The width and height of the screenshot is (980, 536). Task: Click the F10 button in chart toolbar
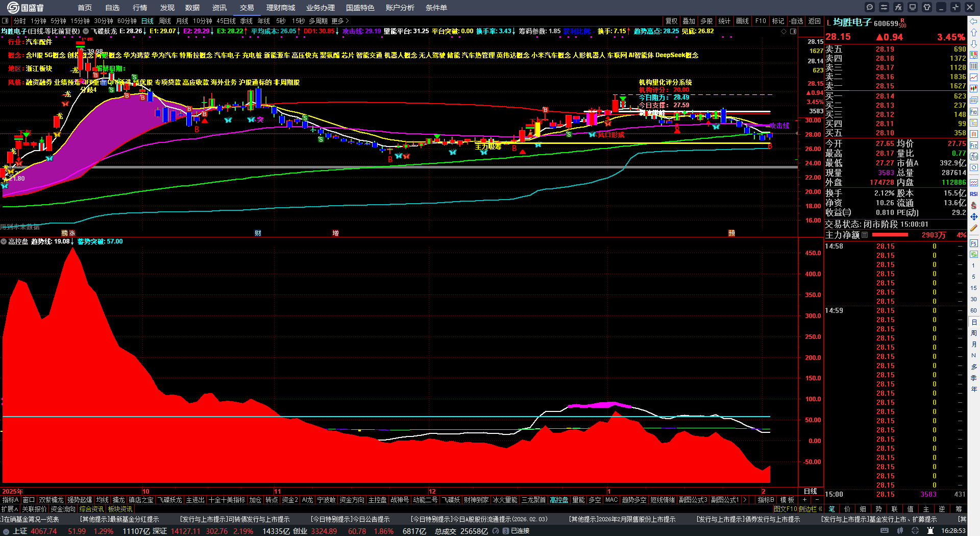[761, 21]
